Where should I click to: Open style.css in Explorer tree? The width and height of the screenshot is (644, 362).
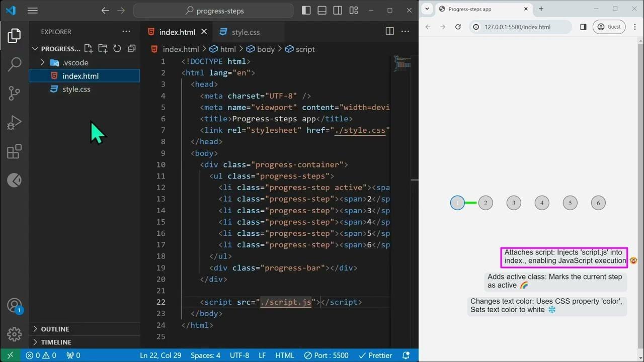[85, 89]
